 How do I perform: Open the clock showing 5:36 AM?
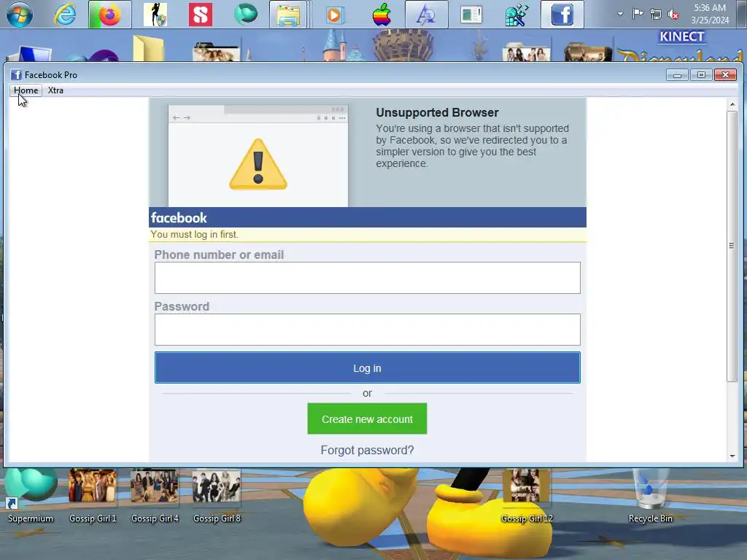click(x=710, y=14)
